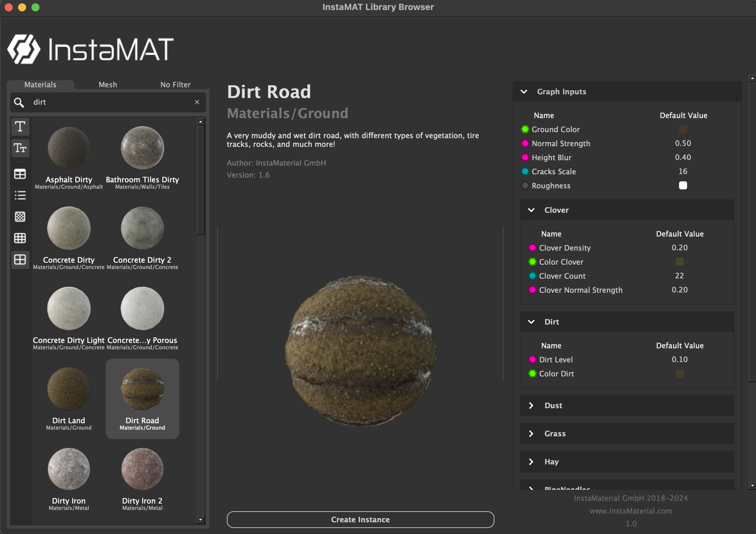This screenshot has height=534, width=756.
Task: Select the Concrete Dirty Light material
Action: (69, 319)
